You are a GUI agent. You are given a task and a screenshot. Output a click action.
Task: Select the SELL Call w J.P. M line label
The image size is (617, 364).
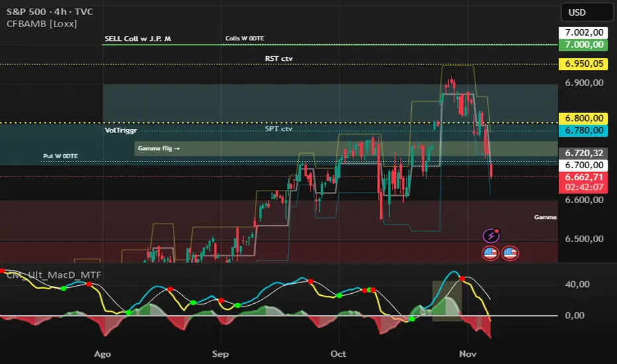[138, 38]
